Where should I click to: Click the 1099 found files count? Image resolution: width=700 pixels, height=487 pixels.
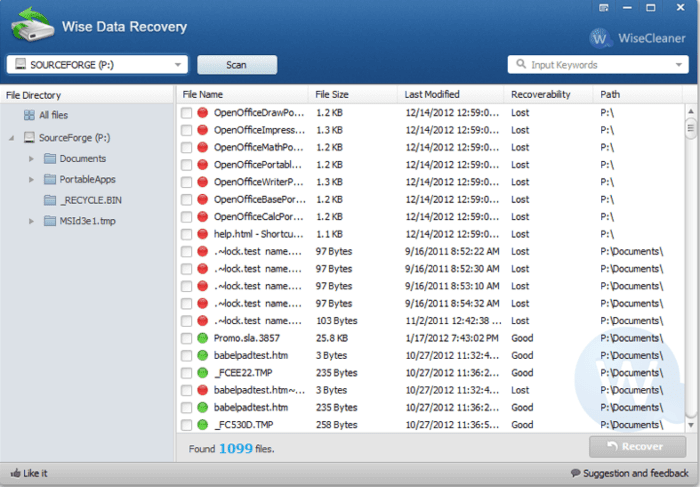236,448
